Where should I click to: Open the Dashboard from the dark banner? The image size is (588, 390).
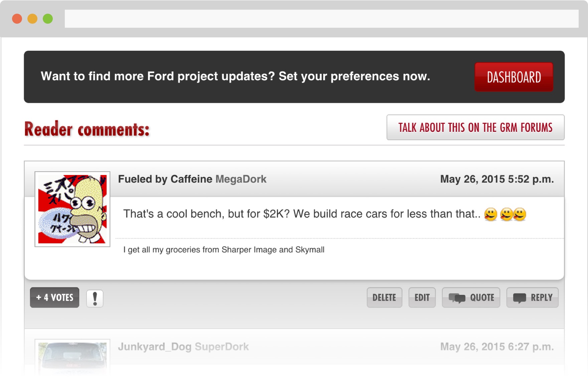513,77
